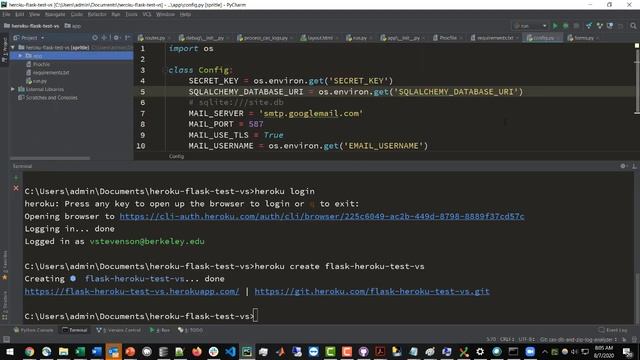The height and width of the screenshot is (360, 640).
Task: Open Google Chrome from taskbar
Action: coord(29,351)
